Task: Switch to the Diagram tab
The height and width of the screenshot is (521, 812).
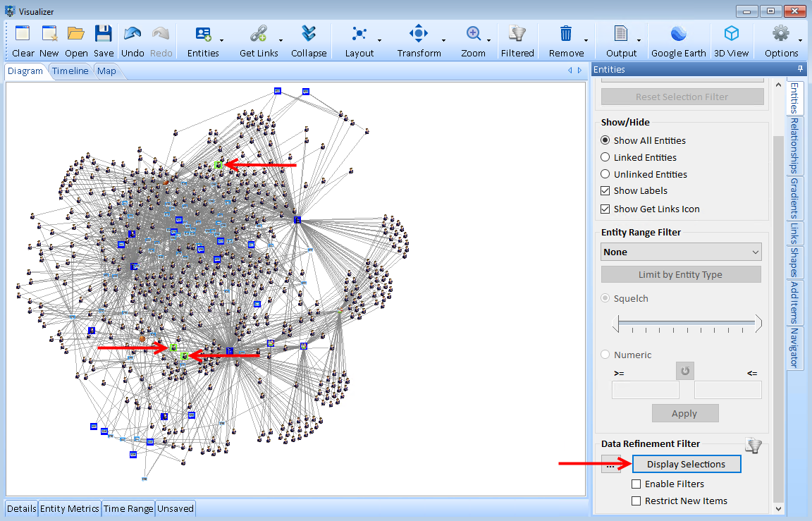Action: coord(25,71)
